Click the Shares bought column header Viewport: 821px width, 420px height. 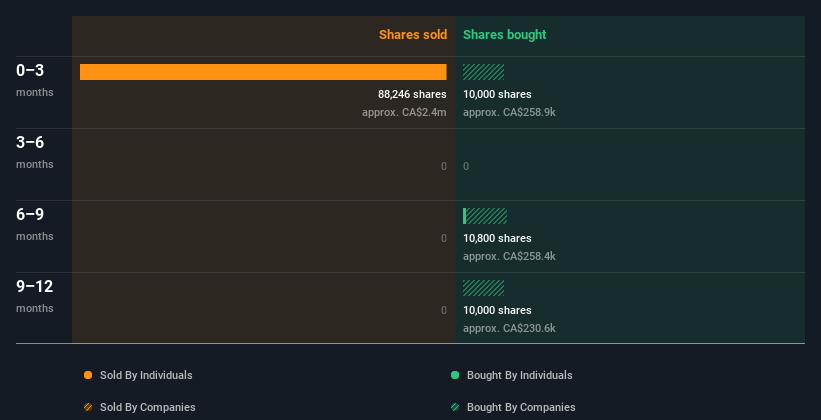[x=505, y=35]
